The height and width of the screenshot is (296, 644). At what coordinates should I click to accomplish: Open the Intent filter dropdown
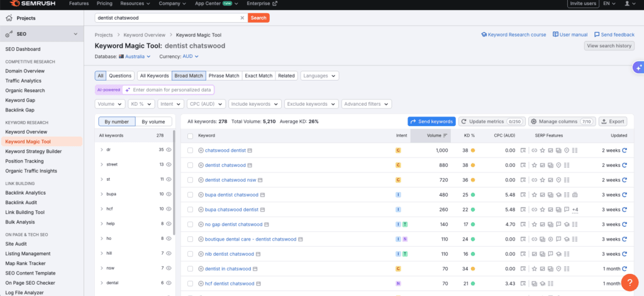(x=170, y=104)
